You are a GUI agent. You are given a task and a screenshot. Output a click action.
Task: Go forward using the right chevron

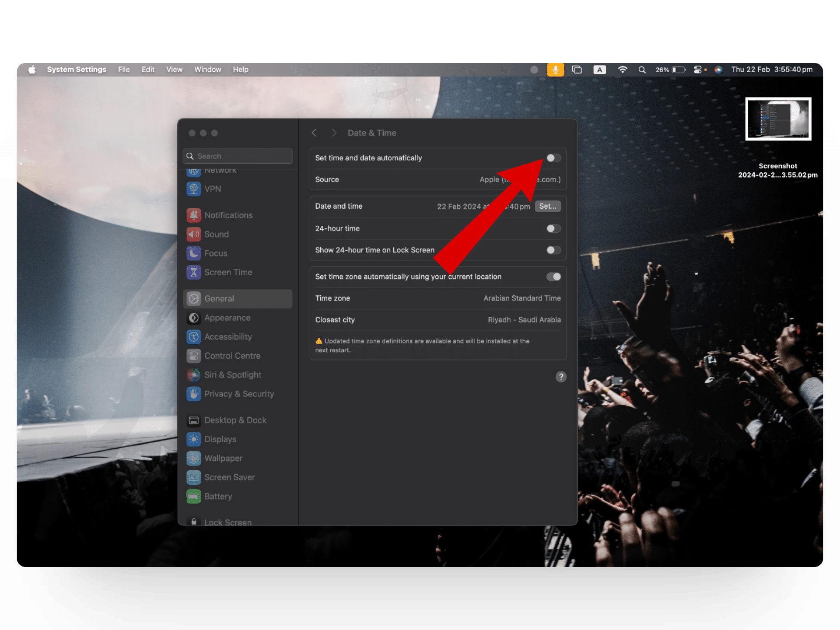click(x=334, y=133)
